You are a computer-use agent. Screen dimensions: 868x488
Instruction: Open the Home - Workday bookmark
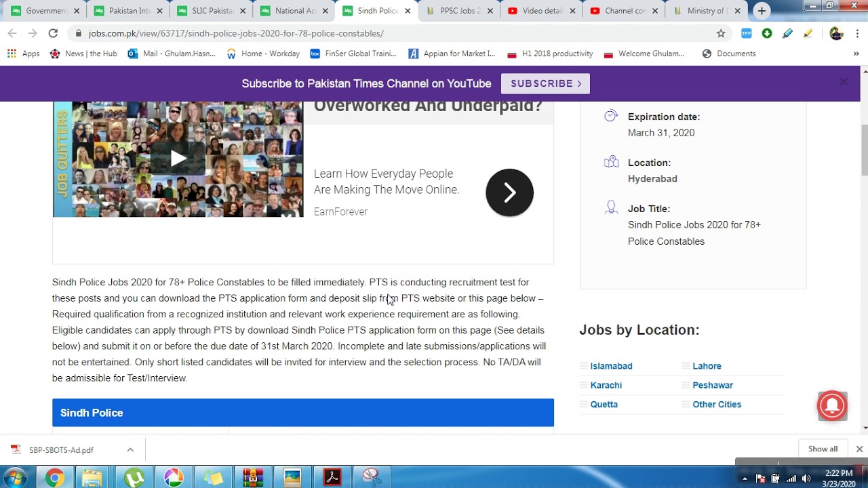[263, 54]
